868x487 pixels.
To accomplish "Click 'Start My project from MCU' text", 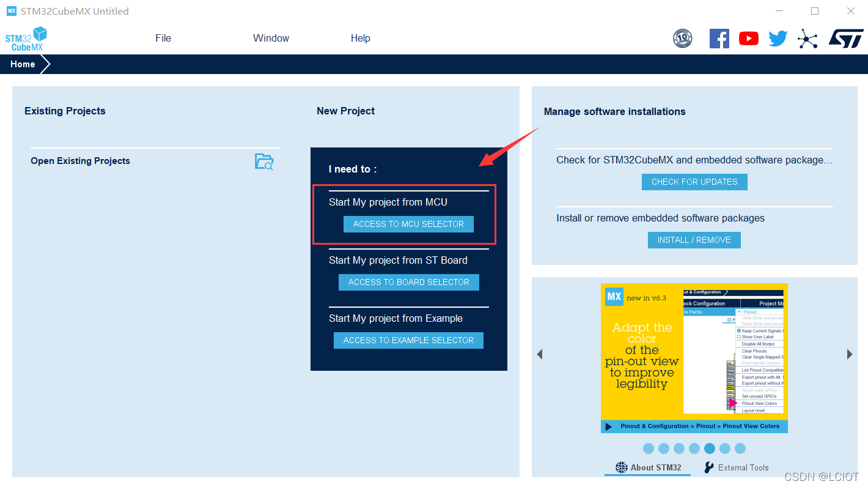I will pos(388,202).
